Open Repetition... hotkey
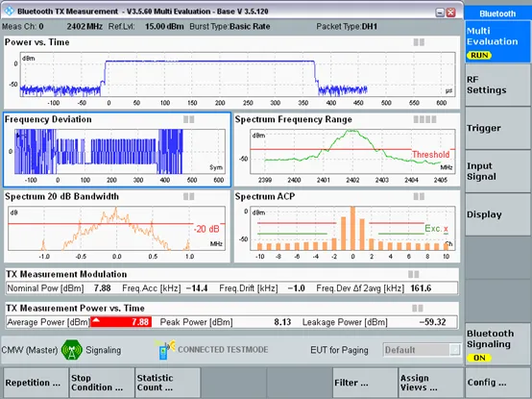 click(36, 383)
